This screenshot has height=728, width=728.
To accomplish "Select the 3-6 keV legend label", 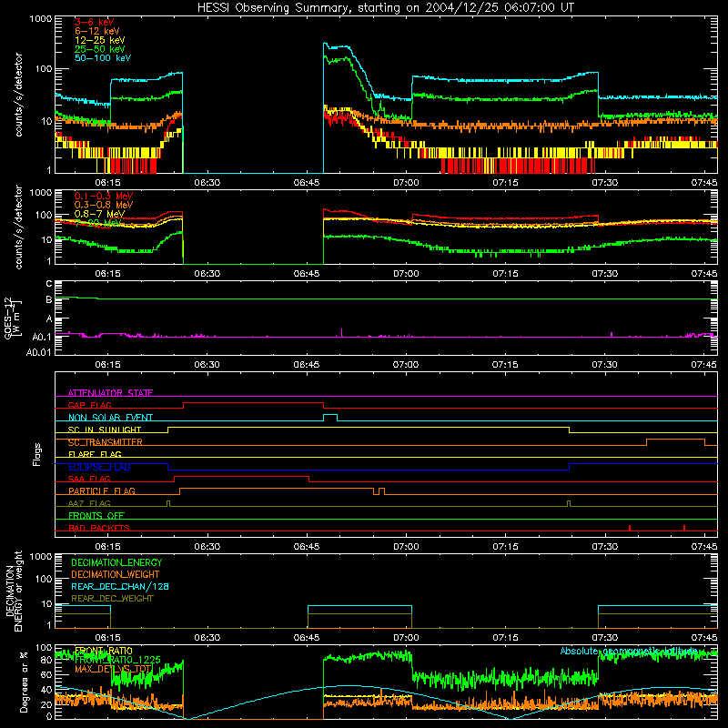I will (x=94, y=22).
